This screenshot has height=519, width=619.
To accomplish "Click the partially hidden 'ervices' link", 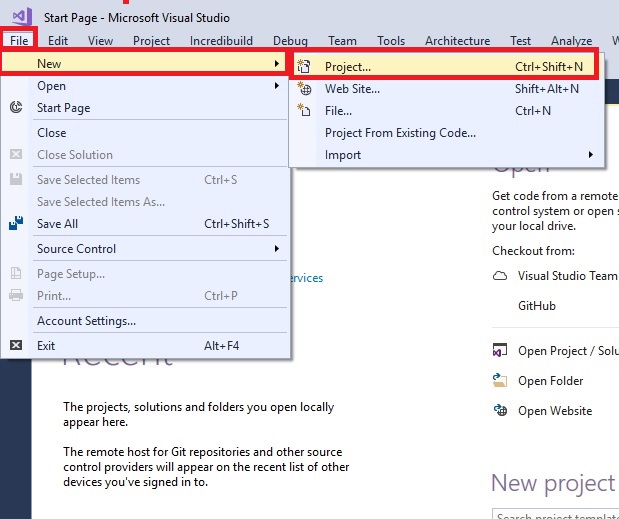I will click(x=307, y=278).
